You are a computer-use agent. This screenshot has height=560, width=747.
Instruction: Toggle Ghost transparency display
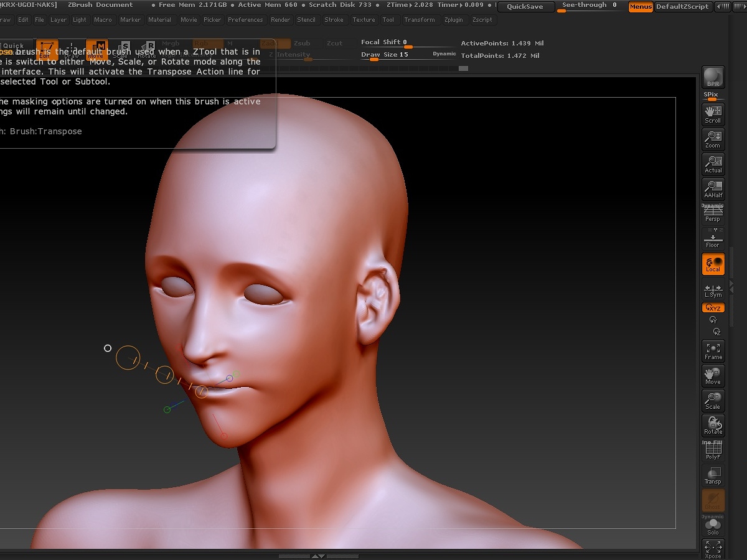713,500
